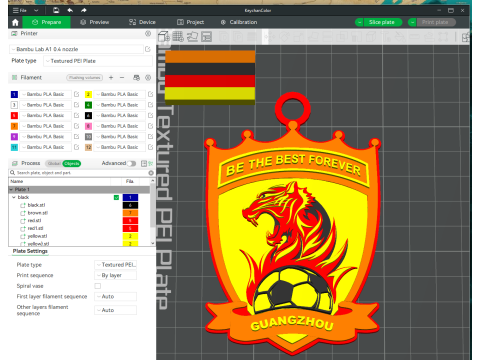Open the Project tab
480x360 pixels.
pos(190,22)
